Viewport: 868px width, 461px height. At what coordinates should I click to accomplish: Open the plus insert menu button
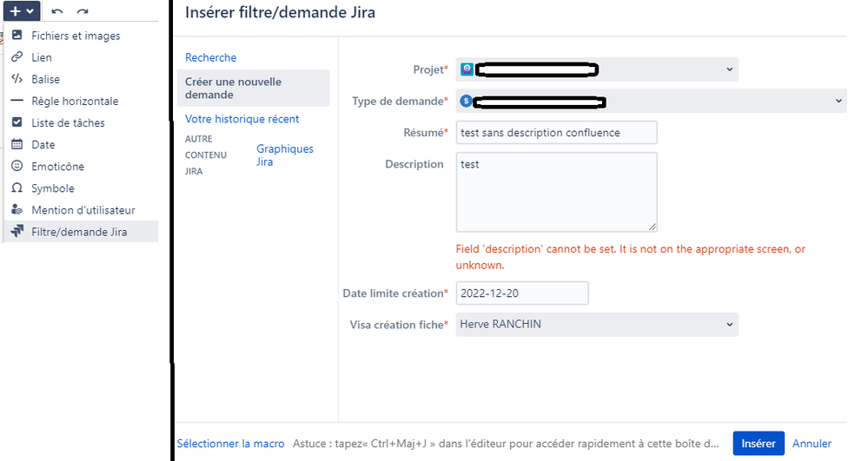tap(22, 10)
